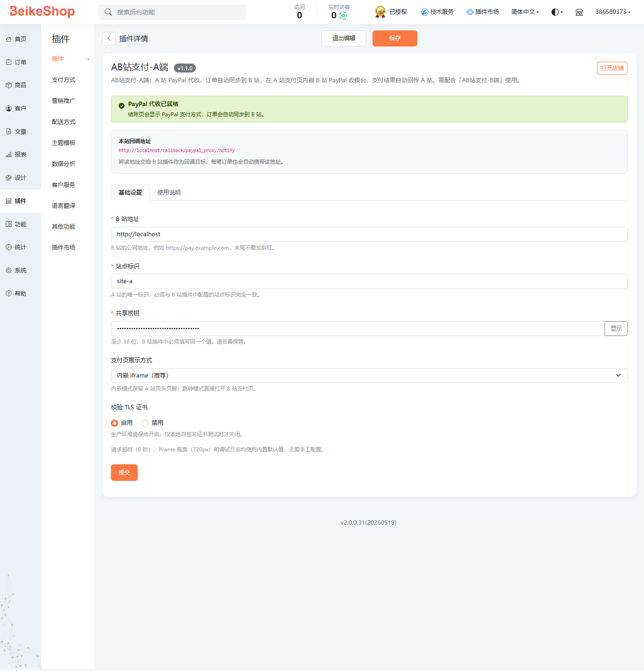Focus the B 站地址 input field
The image size is (644, 671).
(x=369, y=234)
